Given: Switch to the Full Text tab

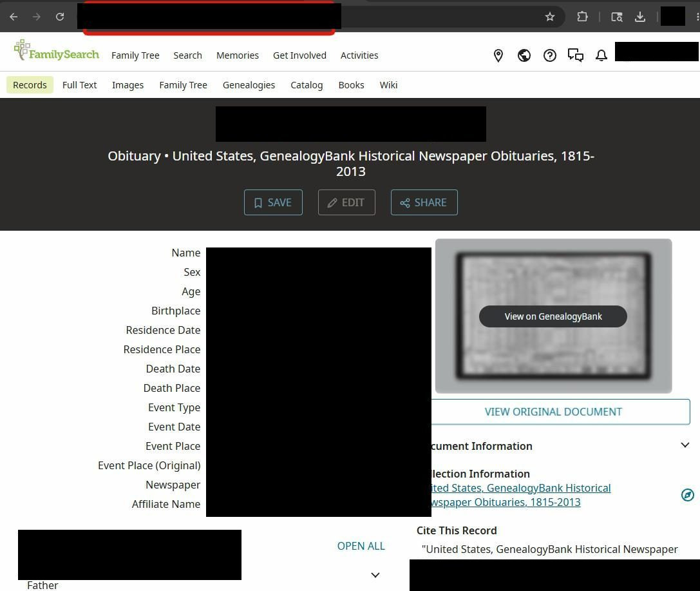Looking at the screenshot, I should [79, 85].
